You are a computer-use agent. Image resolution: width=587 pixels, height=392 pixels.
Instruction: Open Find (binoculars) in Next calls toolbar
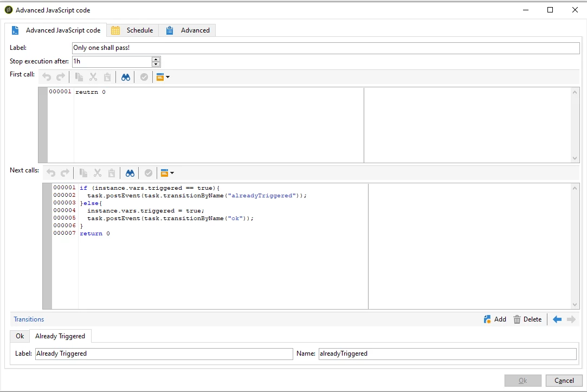pyautogui.click(x=130, y=173)
